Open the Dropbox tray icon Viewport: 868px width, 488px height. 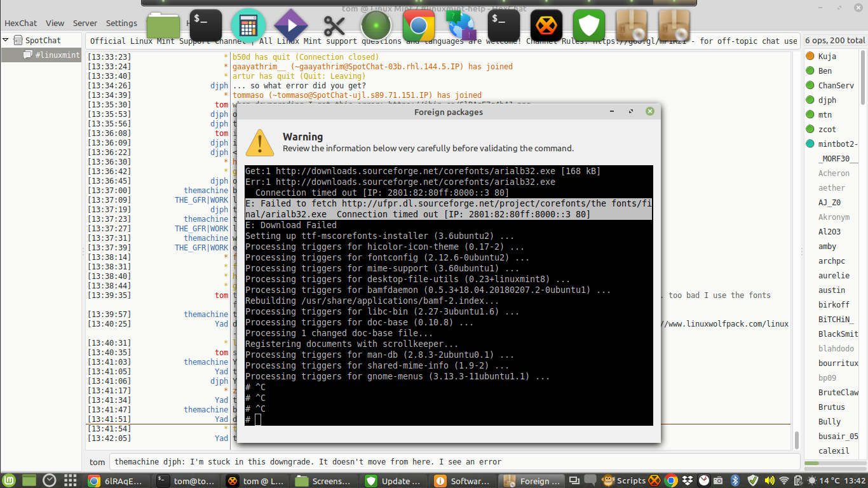[688, 480]
